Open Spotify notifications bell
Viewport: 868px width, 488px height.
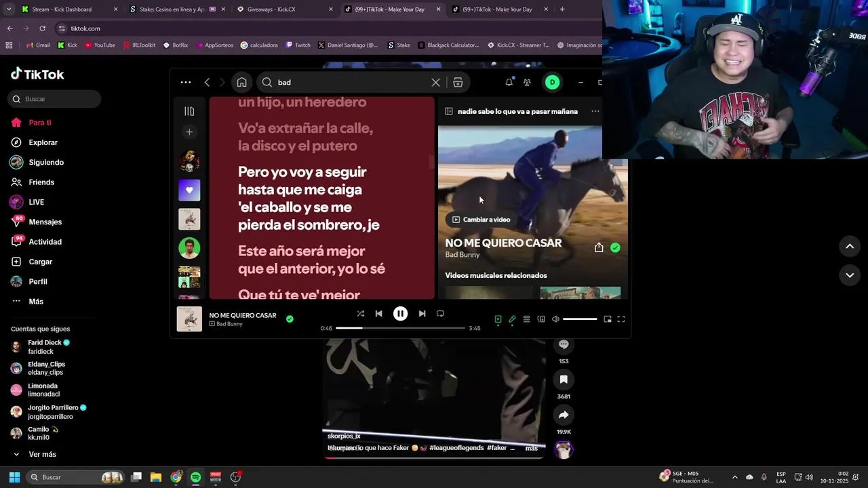[x=509, y=82]
